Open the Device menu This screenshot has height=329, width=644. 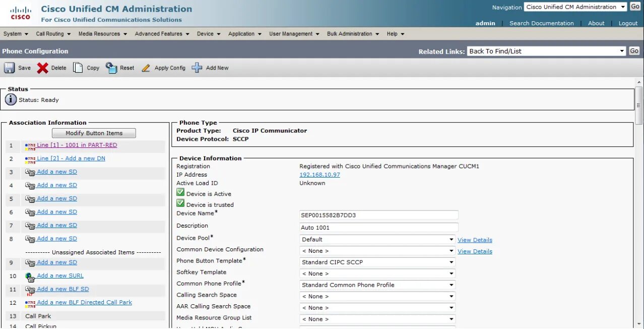click(209, 34)
